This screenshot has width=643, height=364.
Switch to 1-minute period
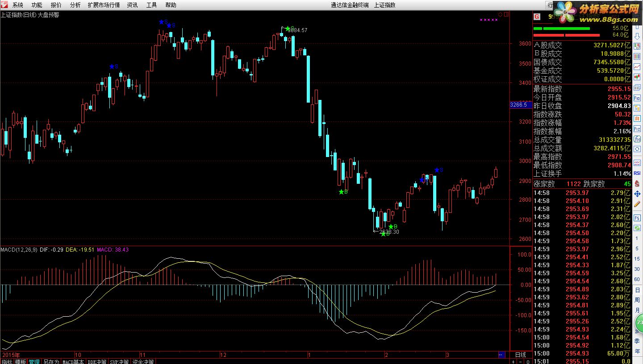637,238
